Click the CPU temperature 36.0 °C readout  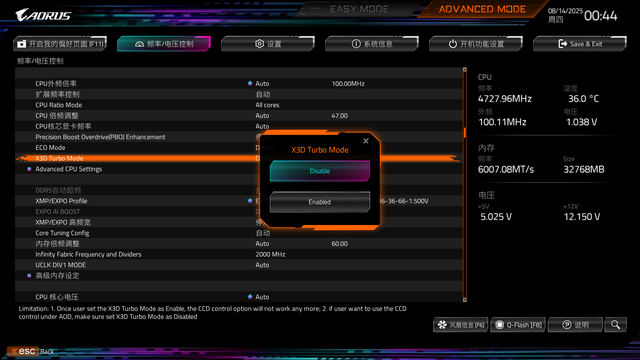(584, 99)
